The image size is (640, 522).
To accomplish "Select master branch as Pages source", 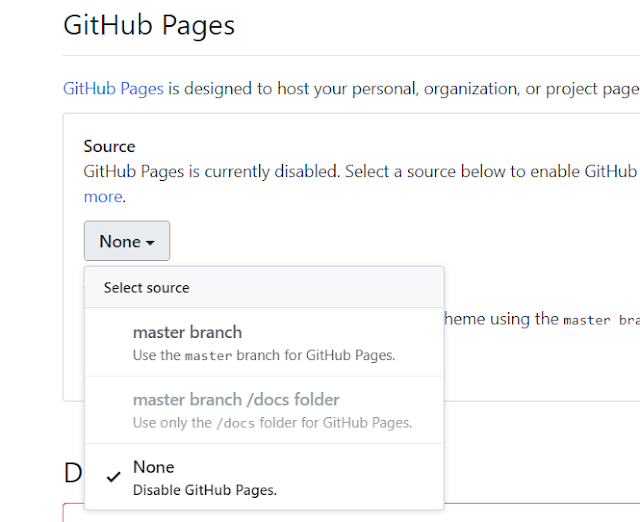I will 264,342.
